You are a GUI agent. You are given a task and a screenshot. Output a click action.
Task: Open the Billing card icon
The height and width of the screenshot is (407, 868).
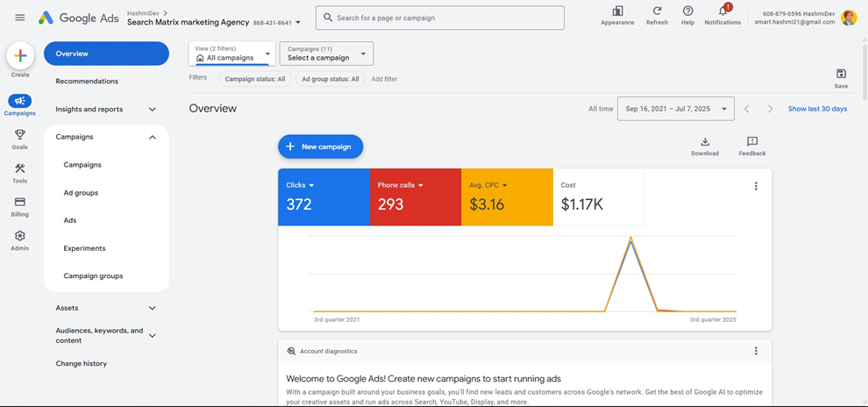tap(20, 202)
